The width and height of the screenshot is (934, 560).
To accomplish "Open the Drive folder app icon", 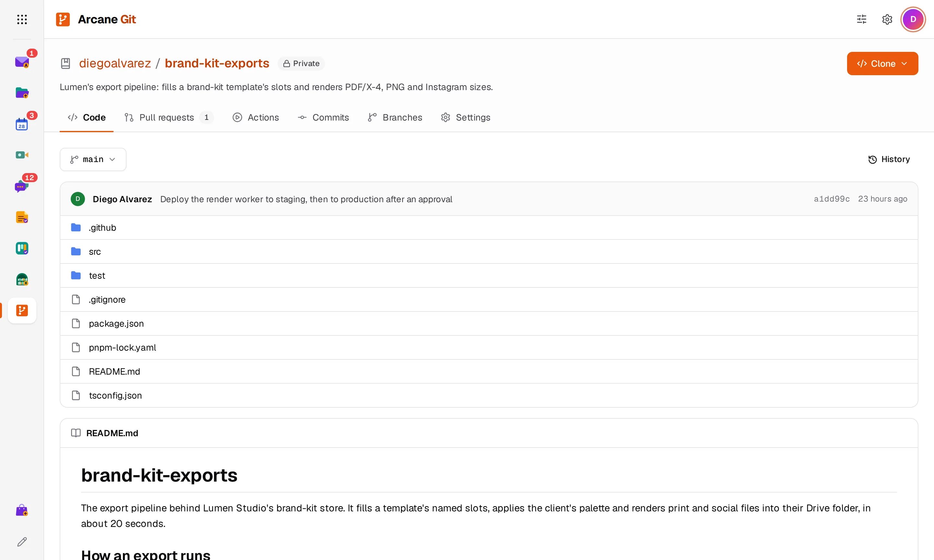I will (x=22, y=93).
